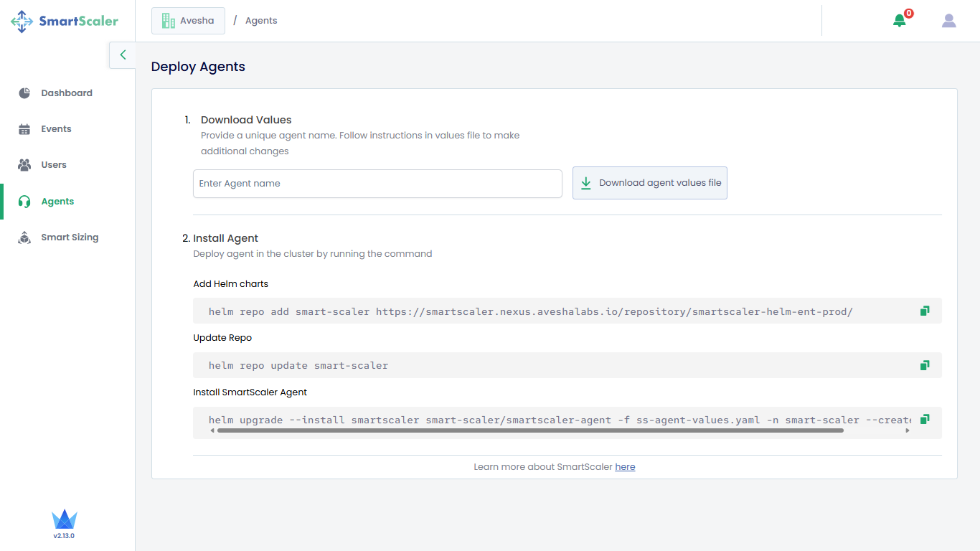Screen dimensions: 980x551
Task: Click the install command horizontal scrollbar
Action: point(530,430)
